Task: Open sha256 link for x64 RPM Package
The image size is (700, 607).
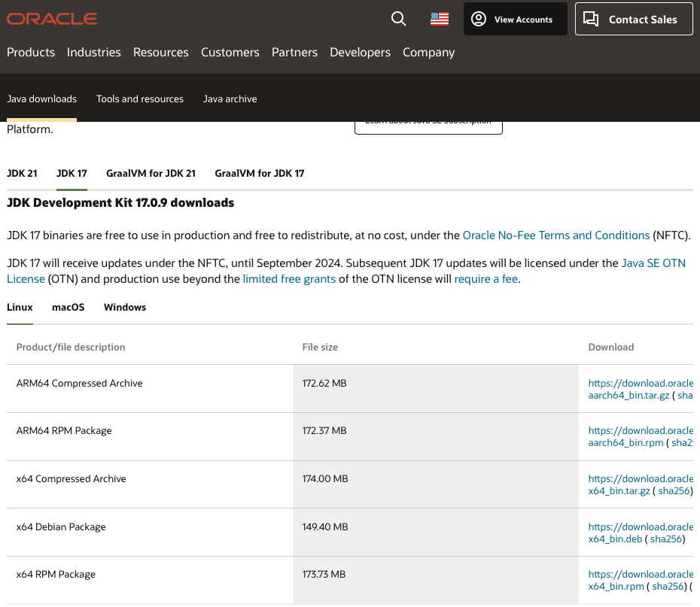Action: coord(668,586)
